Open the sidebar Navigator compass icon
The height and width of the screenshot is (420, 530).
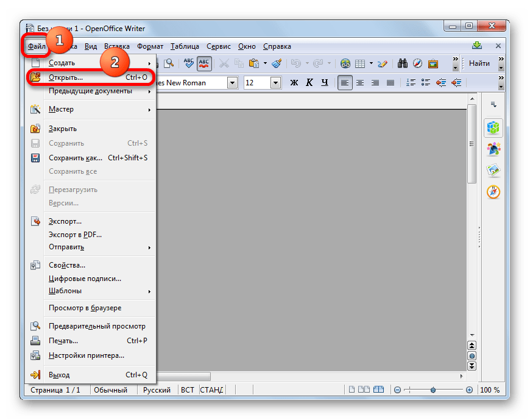(x=493, y=192)
